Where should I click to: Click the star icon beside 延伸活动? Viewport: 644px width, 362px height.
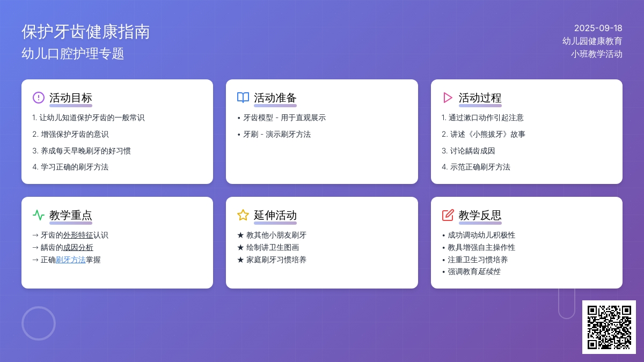(x=243, y=215)
